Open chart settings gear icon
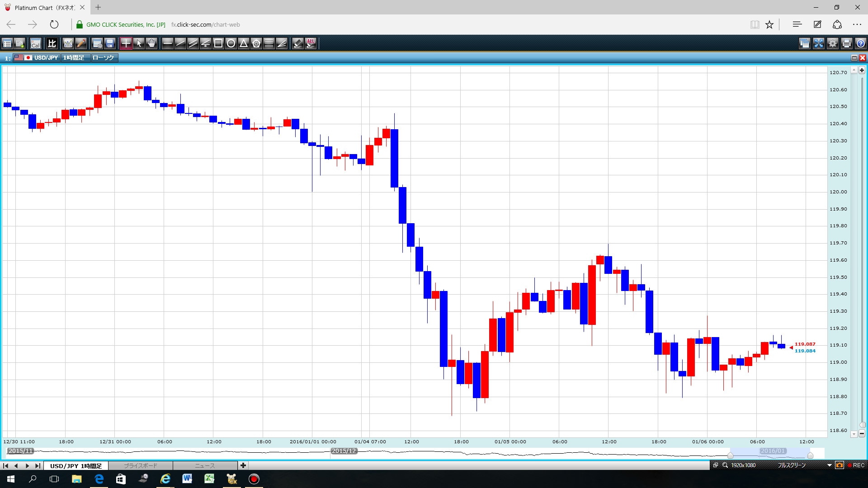Screen dimensions: 868x488 [832, 43]
